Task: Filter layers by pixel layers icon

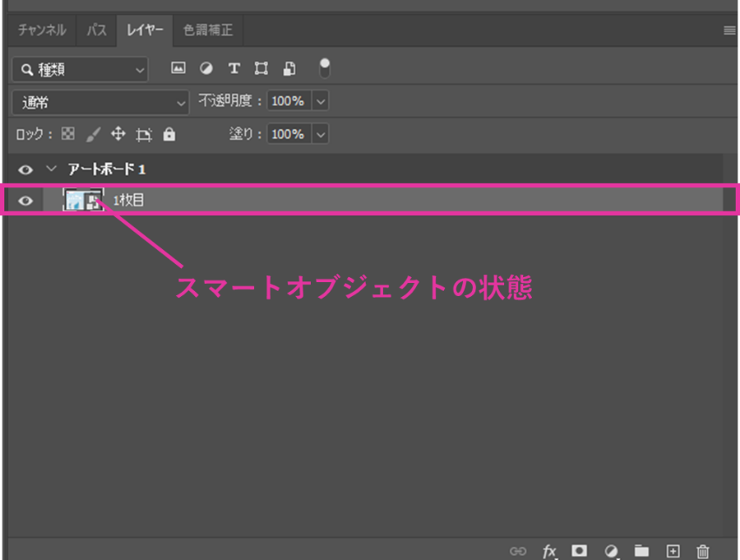Action: 178,68
